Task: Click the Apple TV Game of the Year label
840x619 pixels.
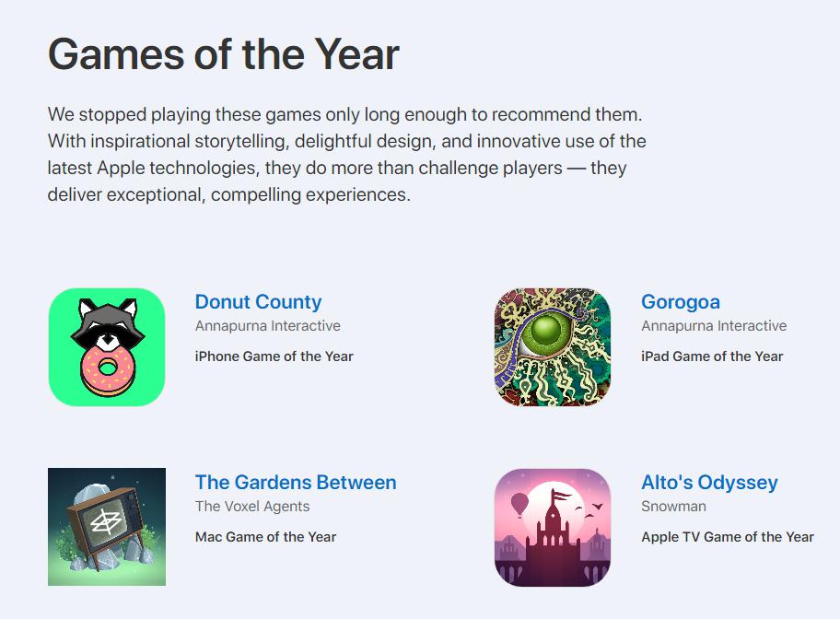Action: coord(728,537)
